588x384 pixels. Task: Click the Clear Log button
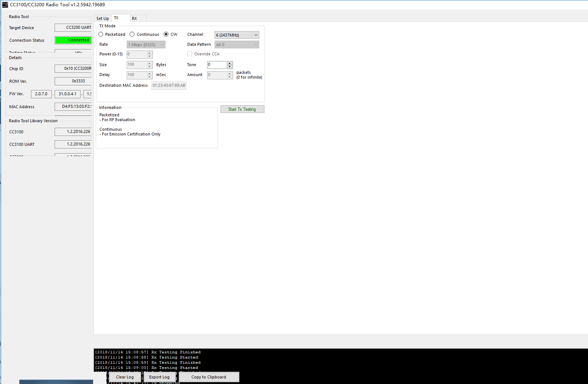[x=125, y=377]
